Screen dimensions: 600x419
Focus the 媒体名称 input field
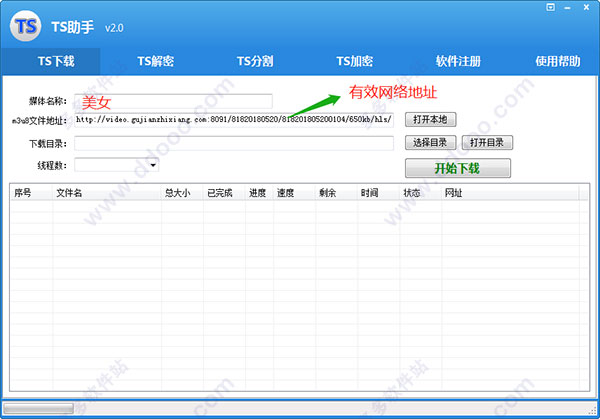(173, 101)
